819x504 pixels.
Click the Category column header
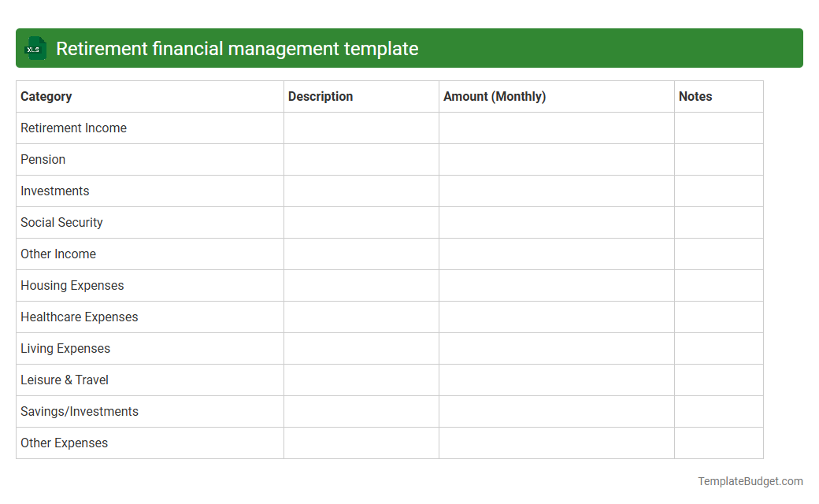(x=46, y=96)
